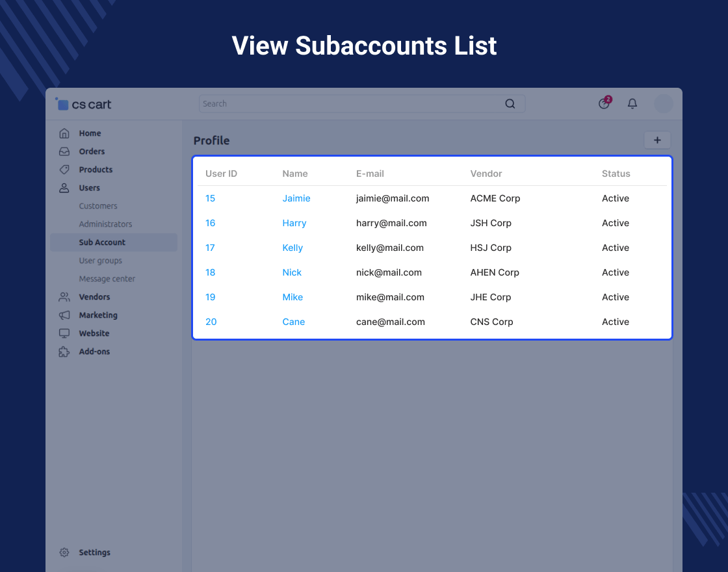Open Nick's profile link
The image size is (728, 572).
[x=292, y=272]
